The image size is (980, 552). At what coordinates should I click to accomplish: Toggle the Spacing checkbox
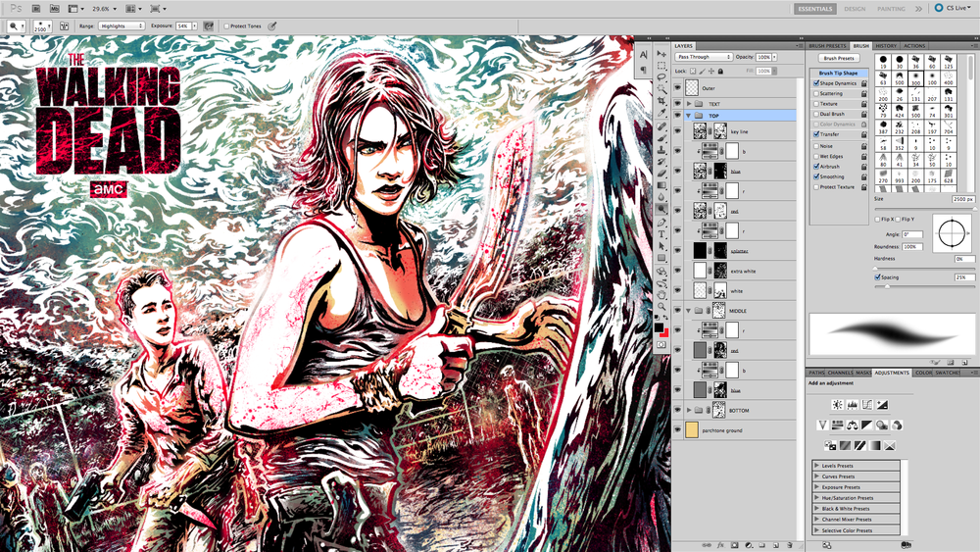pos(877,276)
